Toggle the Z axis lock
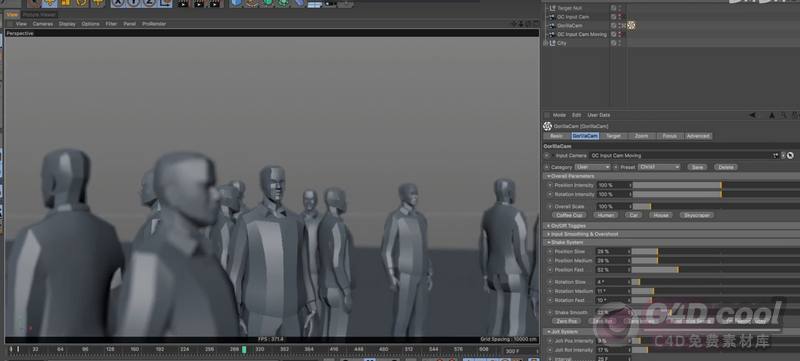 [x=148, y=3]
